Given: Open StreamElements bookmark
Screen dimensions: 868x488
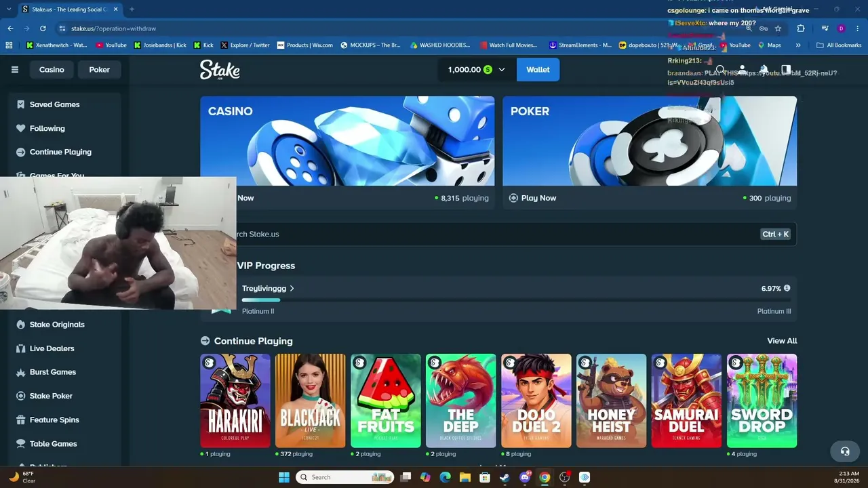Looking at the screenshot, I should click(x=580, y=45).
